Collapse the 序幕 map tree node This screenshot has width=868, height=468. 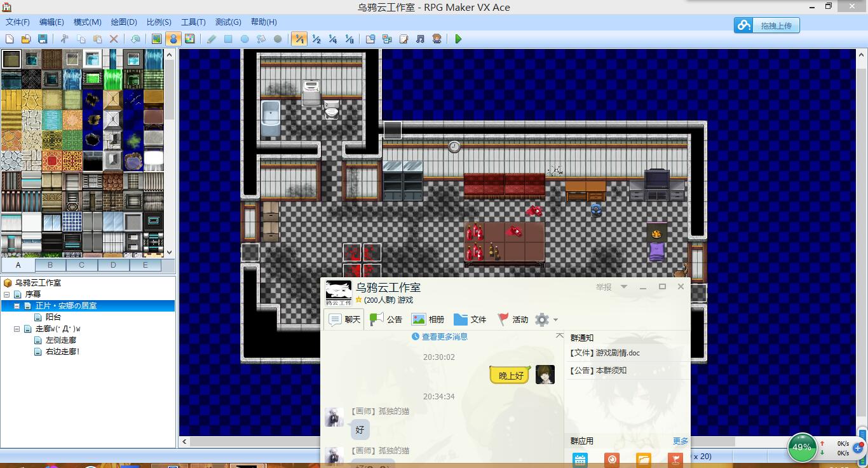(x=7, y=294)
